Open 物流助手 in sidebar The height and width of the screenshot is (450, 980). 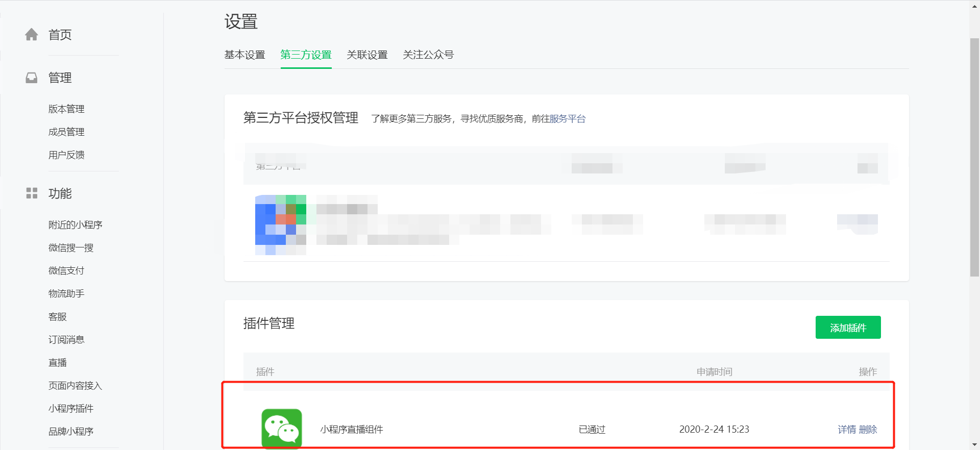[66, 293]
